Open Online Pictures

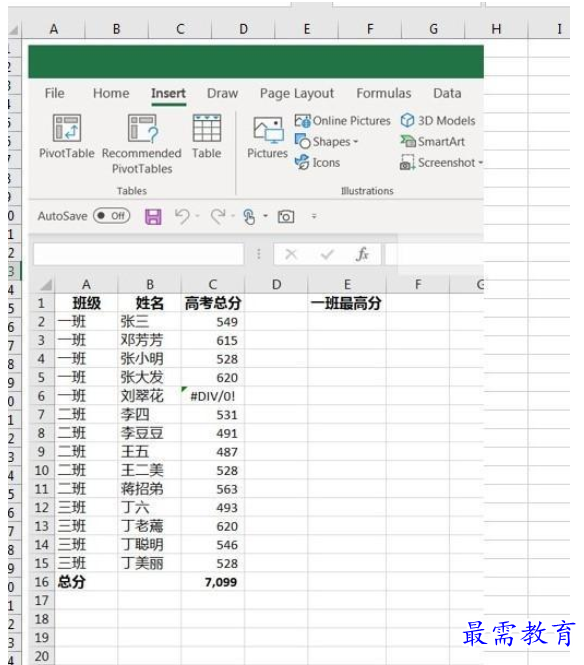[x=342, y=121]
